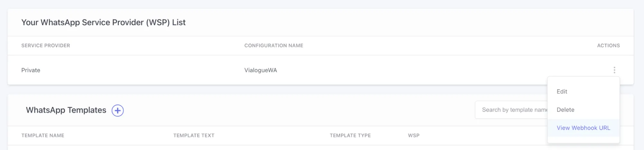Click the Your WhatsApp Service Provider List title
The height and width of the screenshot is (150, 644).
(103, 23)
